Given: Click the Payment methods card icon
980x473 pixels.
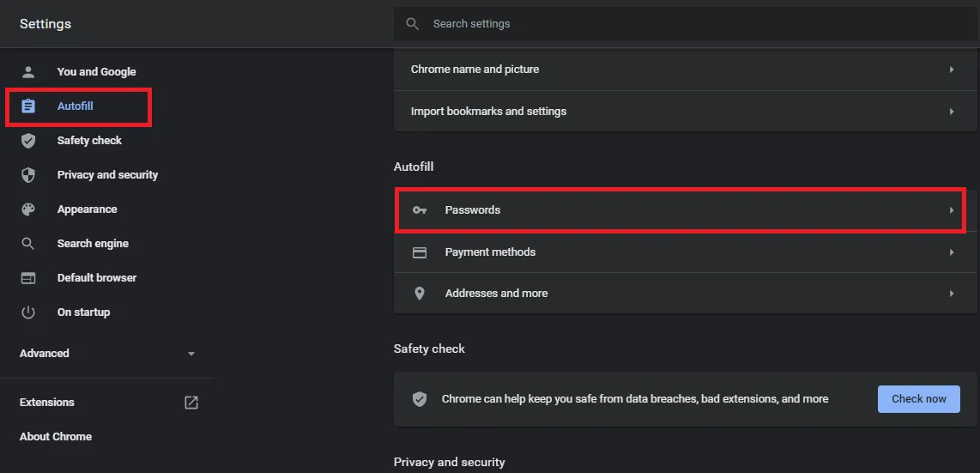Looking at the screenshot, I should coord(420,252).
